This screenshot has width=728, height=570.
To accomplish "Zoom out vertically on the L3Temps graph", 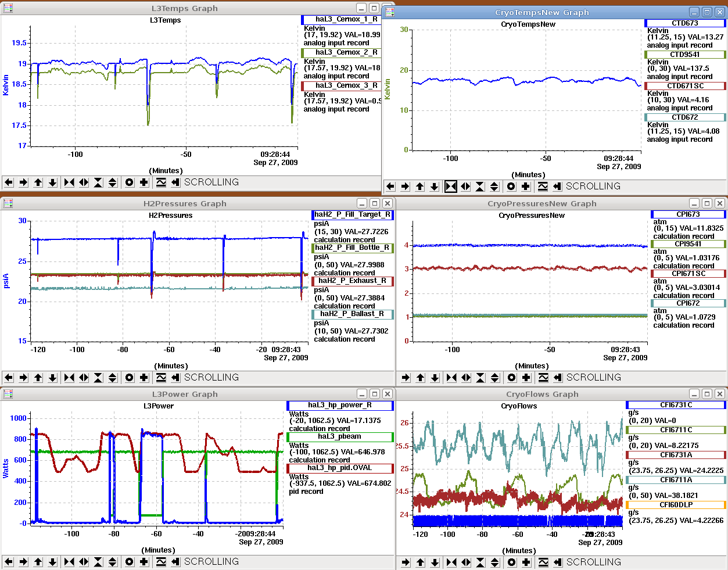I will pyautogui.click(x=113, y=182).
